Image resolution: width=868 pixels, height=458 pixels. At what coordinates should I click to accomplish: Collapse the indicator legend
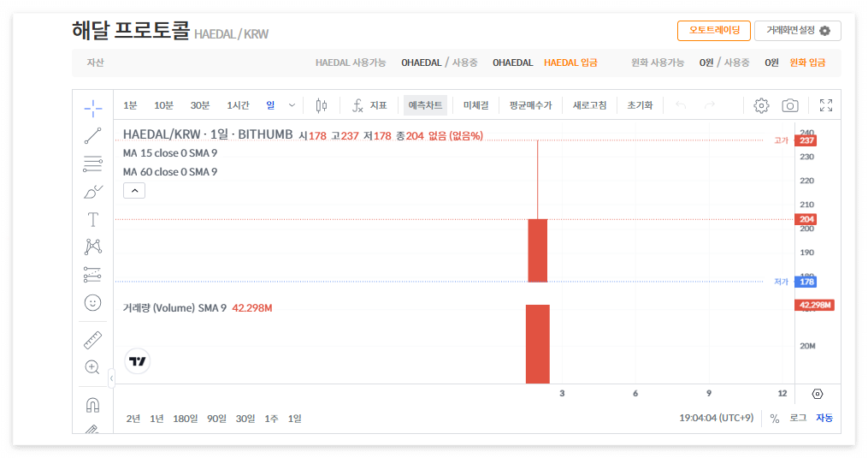[134, 191]
